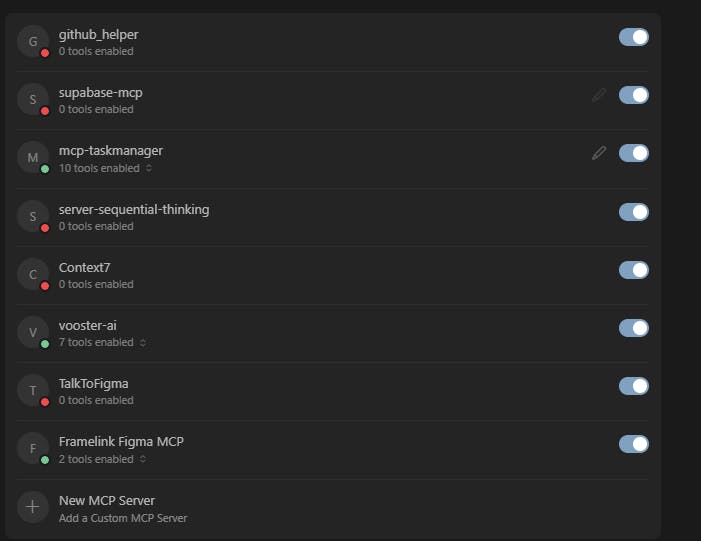Disable the github_helper server toggle
701x541 pixels.
pyautogui.click(x=634, y=37)
